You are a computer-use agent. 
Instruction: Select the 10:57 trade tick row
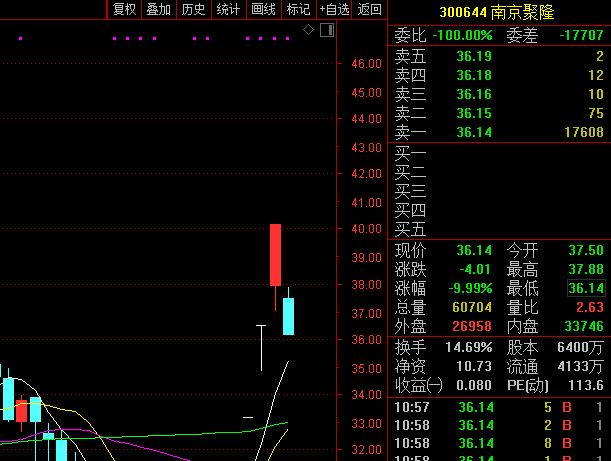[499, 408]
